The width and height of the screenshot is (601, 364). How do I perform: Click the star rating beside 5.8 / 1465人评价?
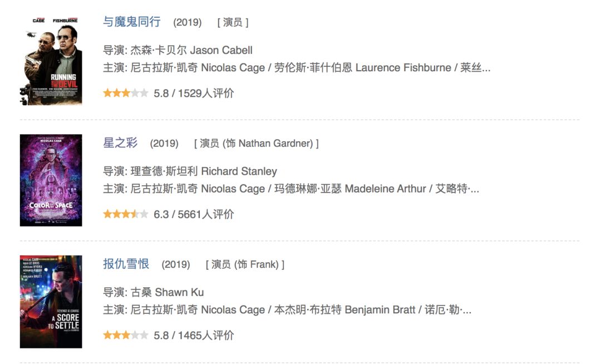(125, 336)
